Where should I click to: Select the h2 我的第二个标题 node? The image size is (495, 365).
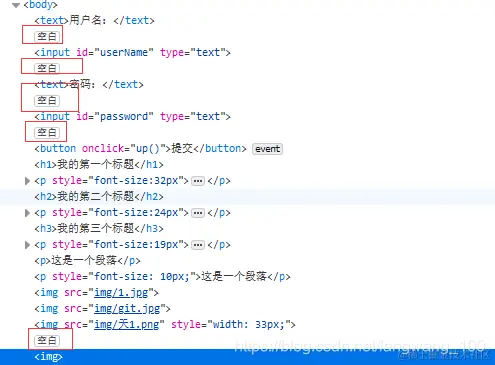[x=99, y=196]
